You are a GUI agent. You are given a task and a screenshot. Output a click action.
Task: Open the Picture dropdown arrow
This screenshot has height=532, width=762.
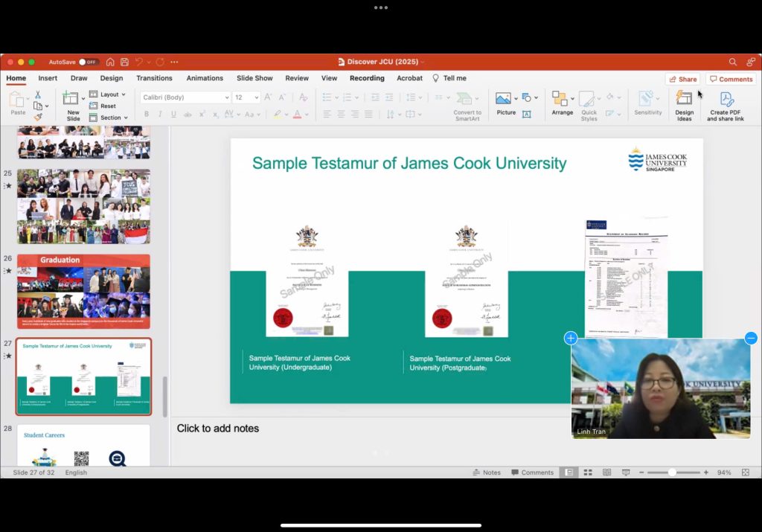tap(516, 99)
